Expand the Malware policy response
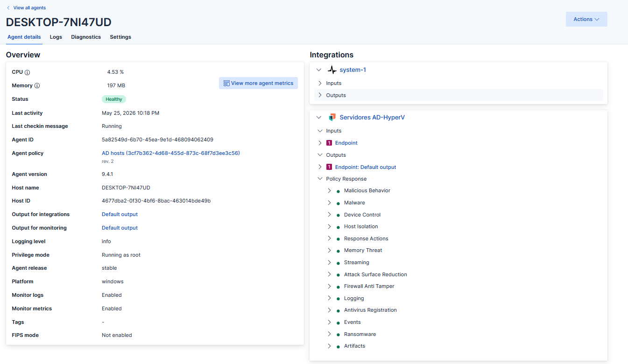Screen dimensions: 628x364 click(329, 203)
